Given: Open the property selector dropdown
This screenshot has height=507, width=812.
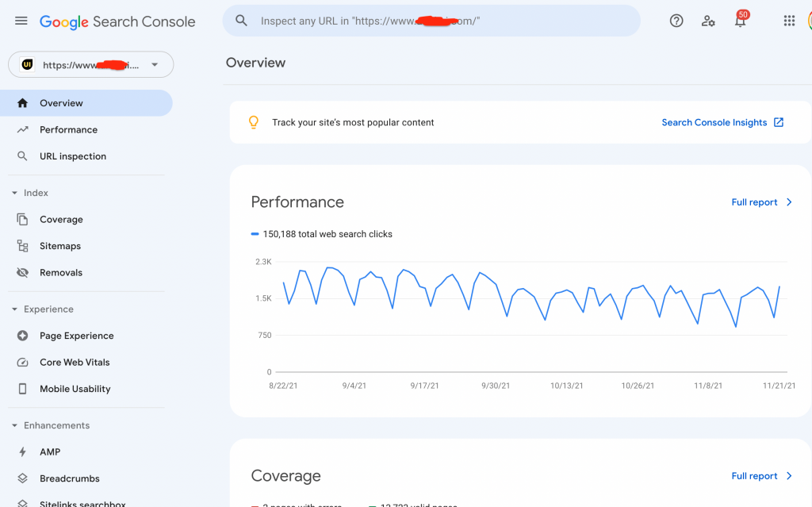Looking at the screenshot, I should [x=90, y=64].
